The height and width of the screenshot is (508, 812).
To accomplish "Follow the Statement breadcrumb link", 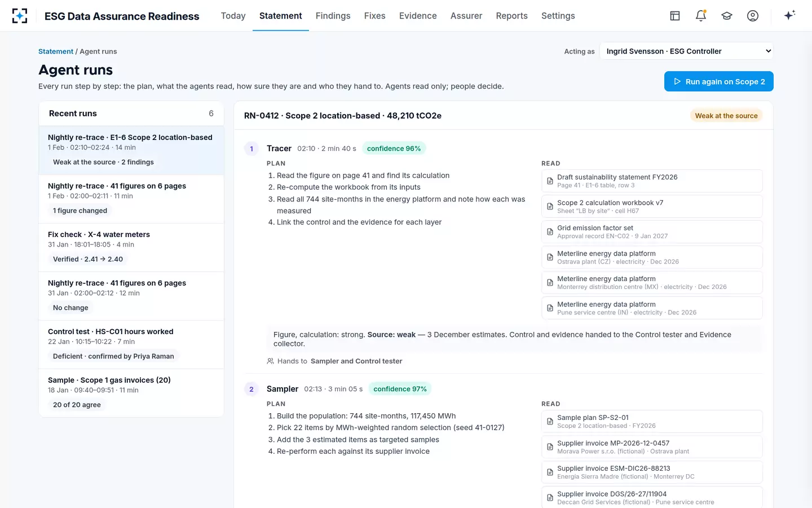I will coord(56,51).
